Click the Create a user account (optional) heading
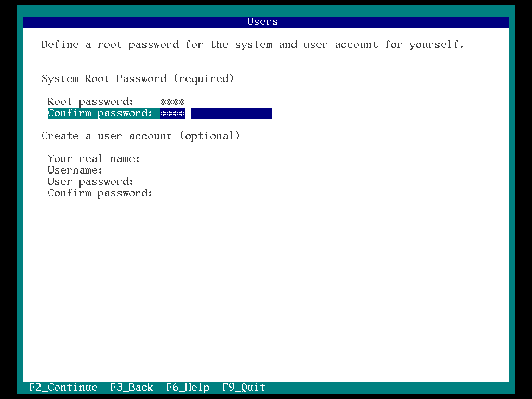The width and height of the screenshot is (532, 399). 141,136
